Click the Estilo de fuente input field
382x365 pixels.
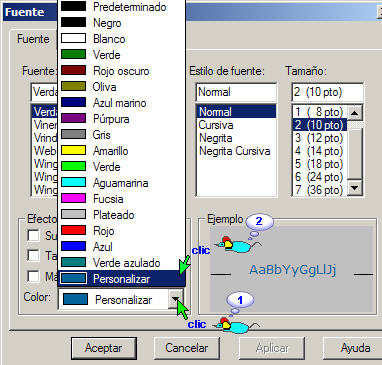coord(236,92)
